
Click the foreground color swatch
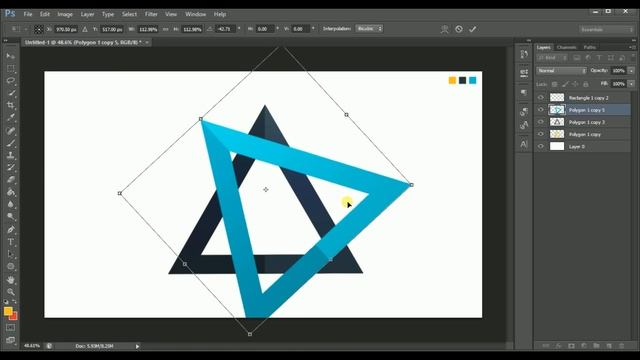coord(8,311)
